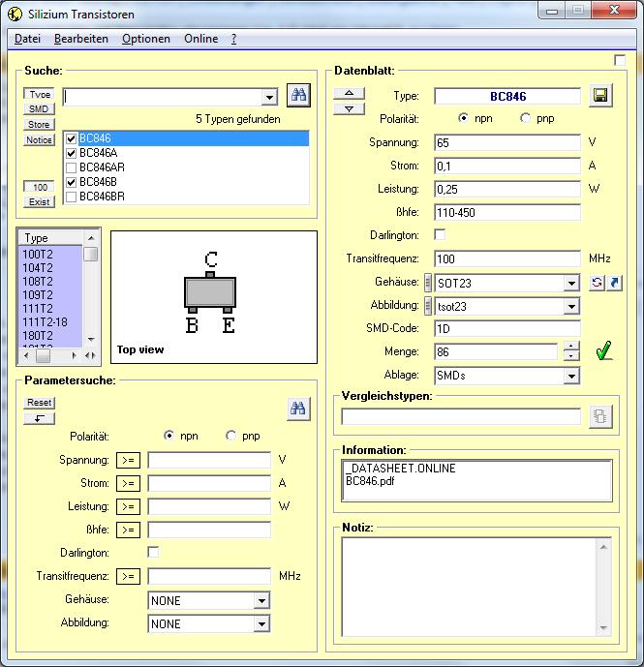
Task: Click the binoculars icon in Parametersuche
Action: [x=298, y=409]
